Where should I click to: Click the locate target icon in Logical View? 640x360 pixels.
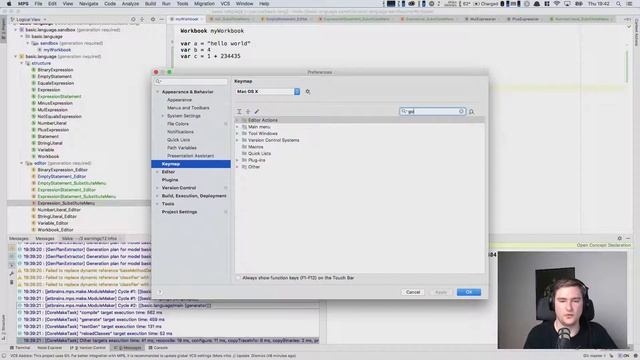tap(133, 19)
